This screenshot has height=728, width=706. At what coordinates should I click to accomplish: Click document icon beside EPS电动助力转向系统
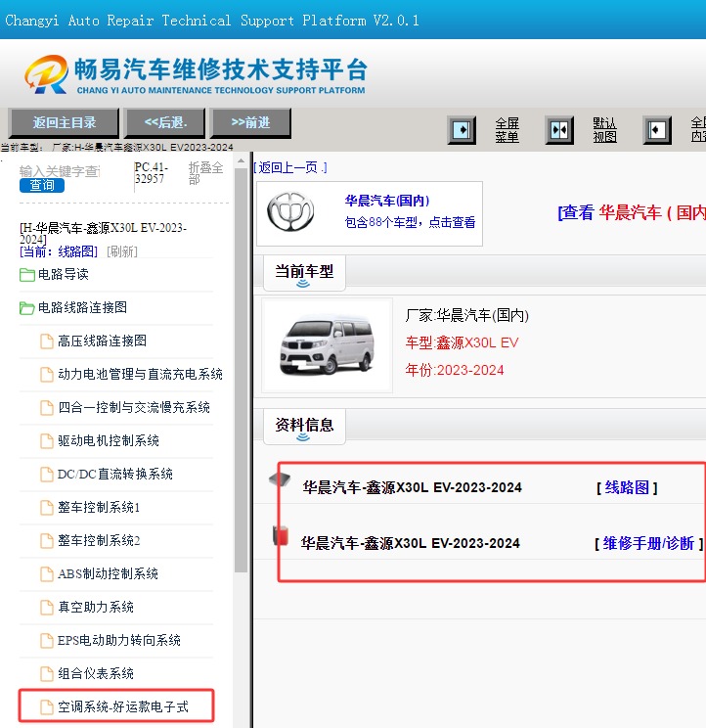pyautogui.click(x=46, y=641)
